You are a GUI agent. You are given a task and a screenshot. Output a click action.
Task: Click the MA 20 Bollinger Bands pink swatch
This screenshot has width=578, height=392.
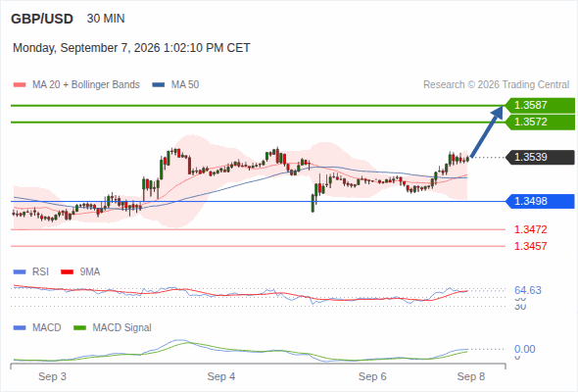pos(20,85)
